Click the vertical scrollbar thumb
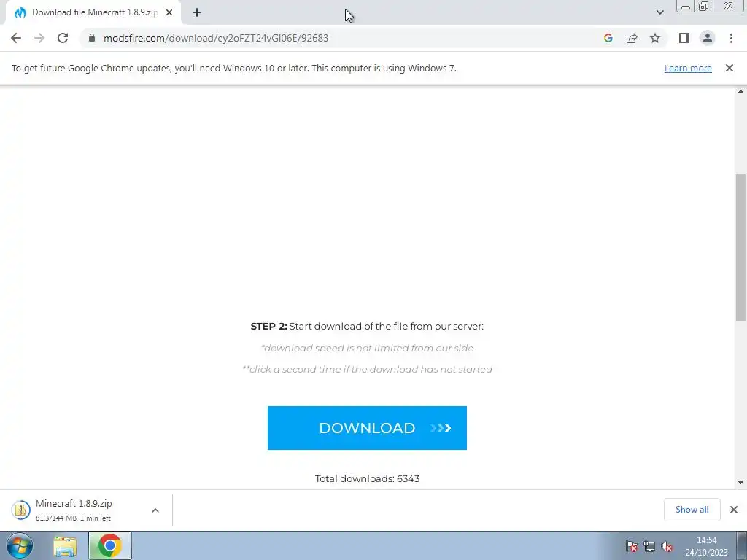 pos(741,248)
